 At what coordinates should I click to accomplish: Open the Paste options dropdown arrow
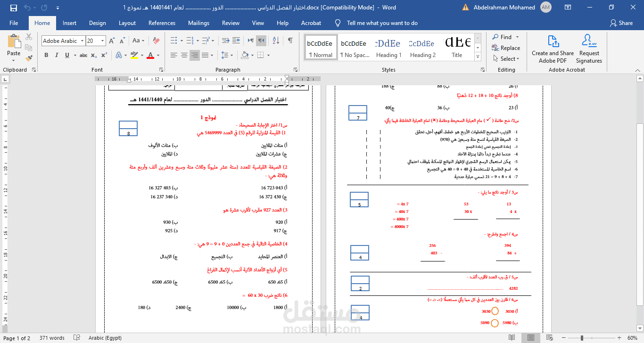(14, 60)
